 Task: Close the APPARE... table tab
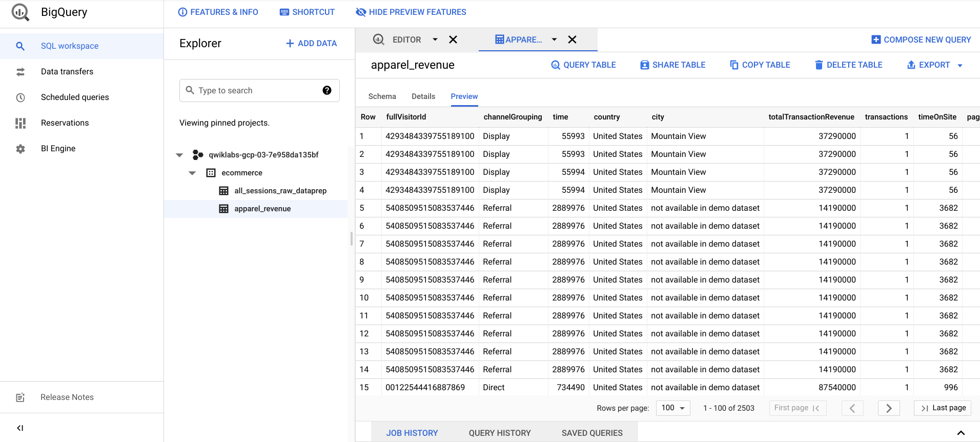[x=573, y=39]
